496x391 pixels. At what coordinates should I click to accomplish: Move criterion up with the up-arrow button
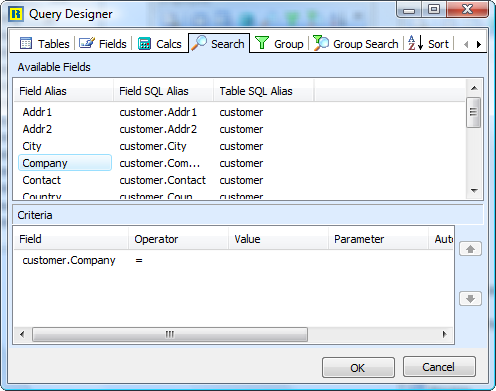470,249
